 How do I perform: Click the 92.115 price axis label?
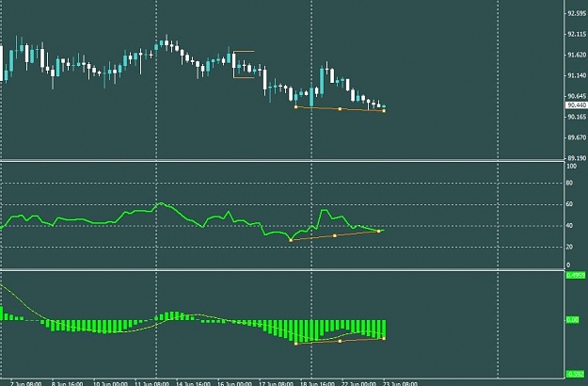(577, 35)
